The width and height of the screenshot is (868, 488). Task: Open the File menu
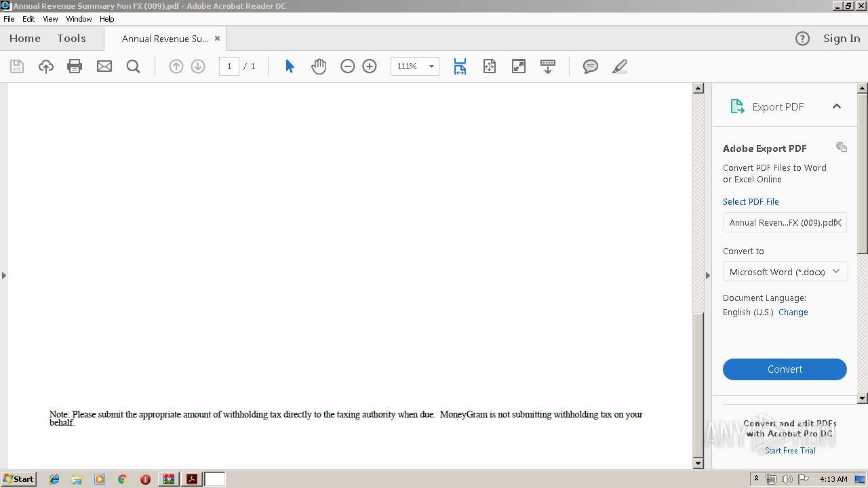pyautogui.click(x=9, y=19)
